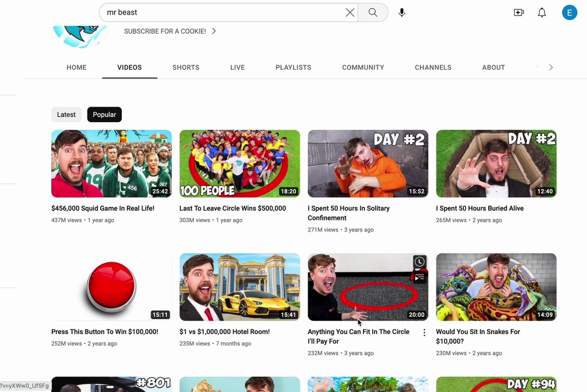Click the 12:40 duration badge
Screen dimensions: 587x392
click(544, 192)
